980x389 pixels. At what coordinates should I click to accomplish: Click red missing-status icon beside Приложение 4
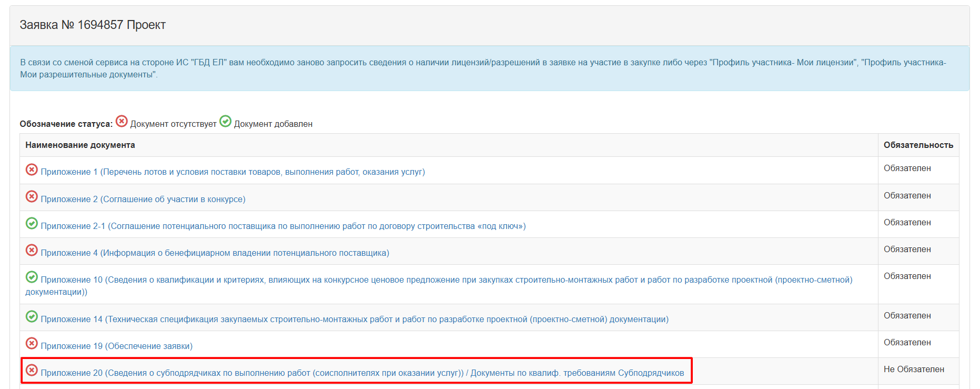[x=32, y=250]
